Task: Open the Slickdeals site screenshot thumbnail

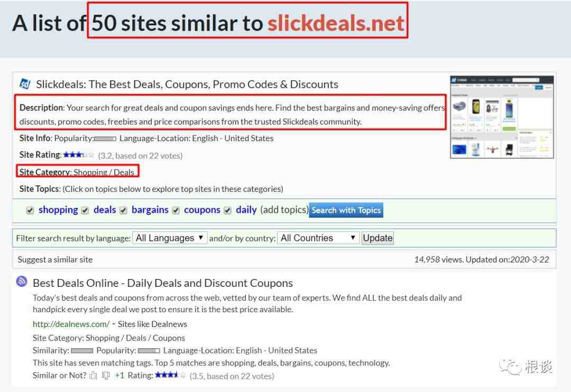Action: pyautogui.click(x=502, y=117)
